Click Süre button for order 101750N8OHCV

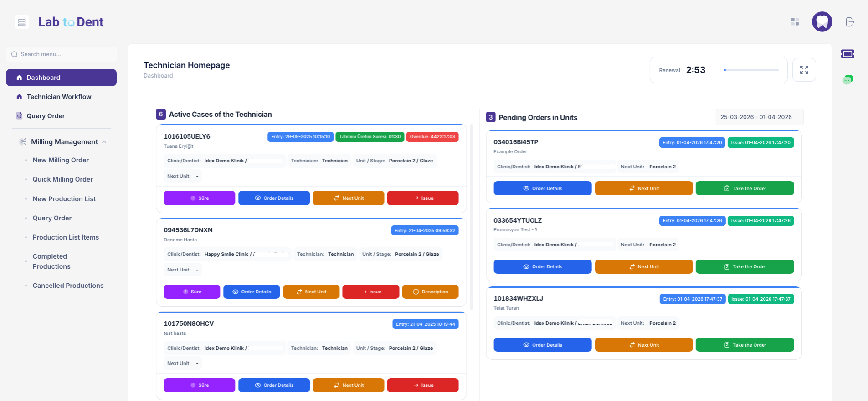tap(200, 385)
